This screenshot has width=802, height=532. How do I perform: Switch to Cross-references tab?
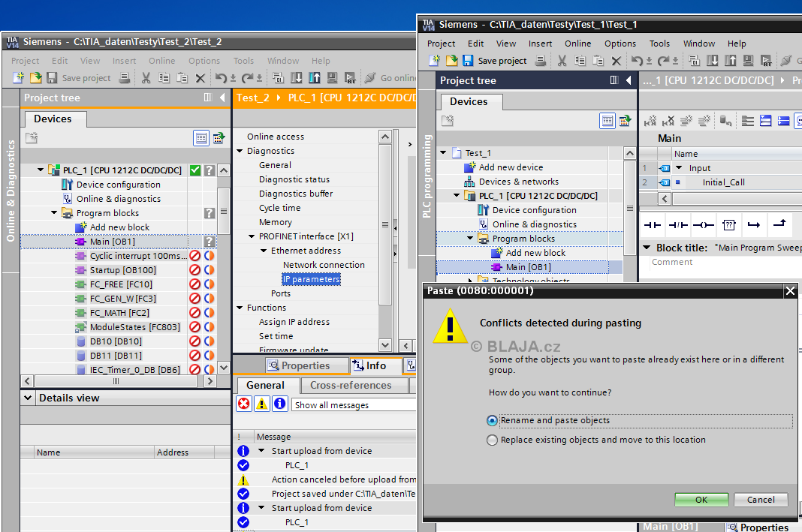[351, 386]
